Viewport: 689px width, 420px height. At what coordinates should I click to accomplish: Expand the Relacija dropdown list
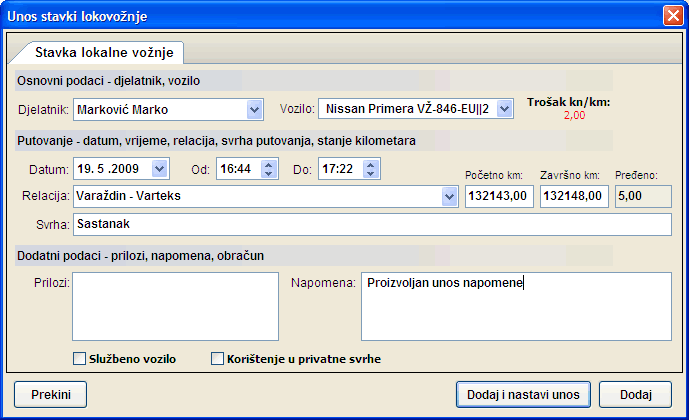(x=449, y=196)
